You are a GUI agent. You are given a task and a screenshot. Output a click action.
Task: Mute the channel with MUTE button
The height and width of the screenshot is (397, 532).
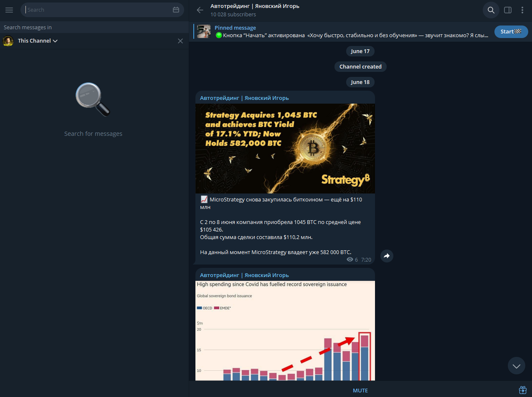point(360,390)
